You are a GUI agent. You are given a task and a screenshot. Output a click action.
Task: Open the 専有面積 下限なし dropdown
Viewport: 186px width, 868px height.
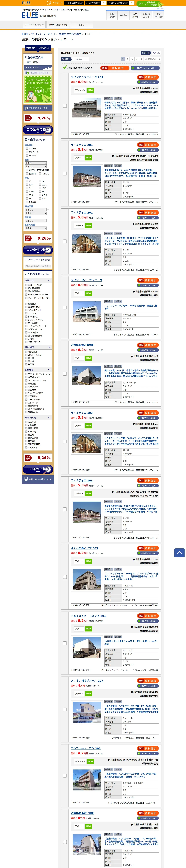click(x=36, y=210)
